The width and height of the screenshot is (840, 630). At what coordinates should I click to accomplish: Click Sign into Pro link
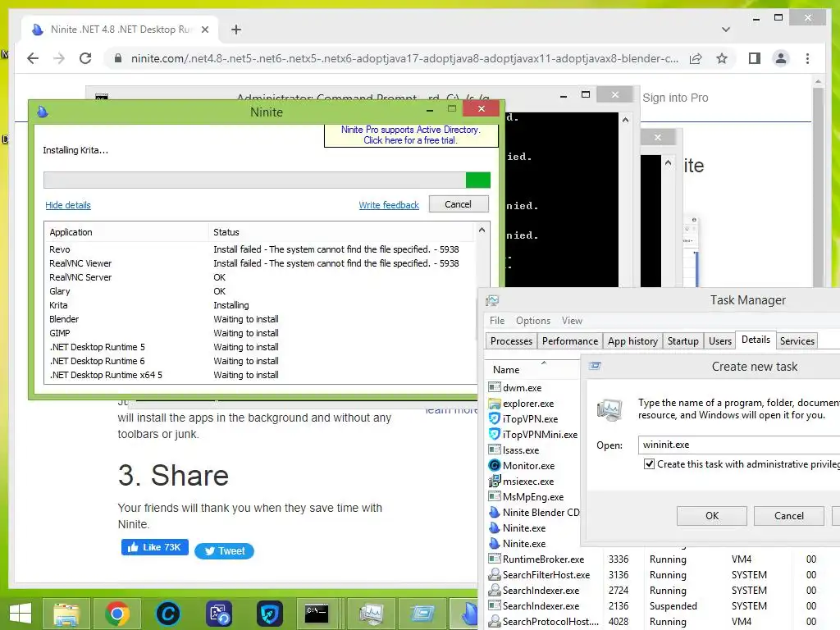tap(675, 98)
